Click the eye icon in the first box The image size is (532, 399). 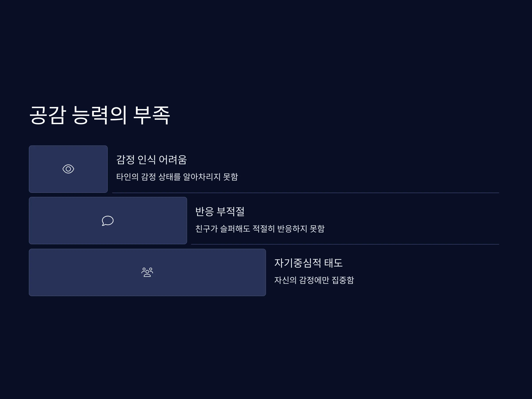tap(68, 169)
